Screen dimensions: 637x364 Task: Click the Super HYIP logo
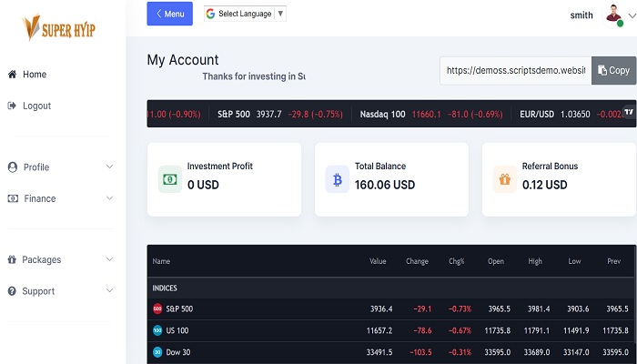(x=59, y=28)
